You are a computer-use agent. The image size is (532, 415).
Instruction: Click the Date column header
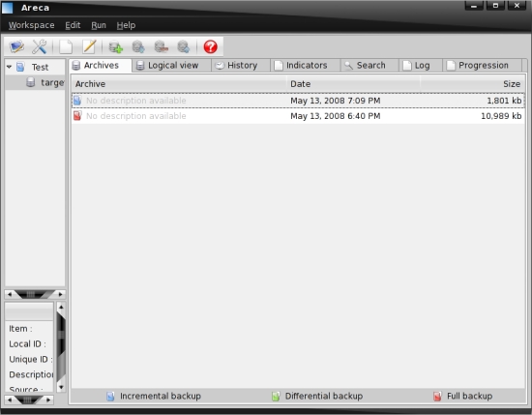tap(353, 84)
